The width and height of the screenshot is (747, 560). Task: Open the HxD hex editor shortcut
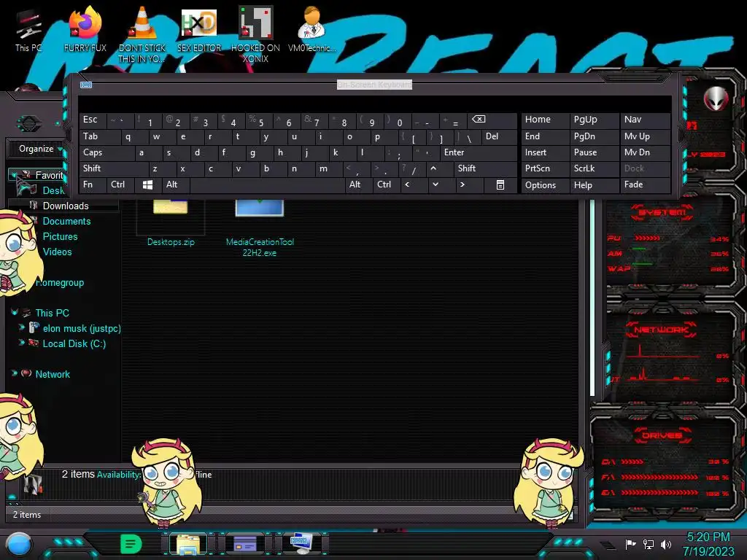tap(199, 29)
